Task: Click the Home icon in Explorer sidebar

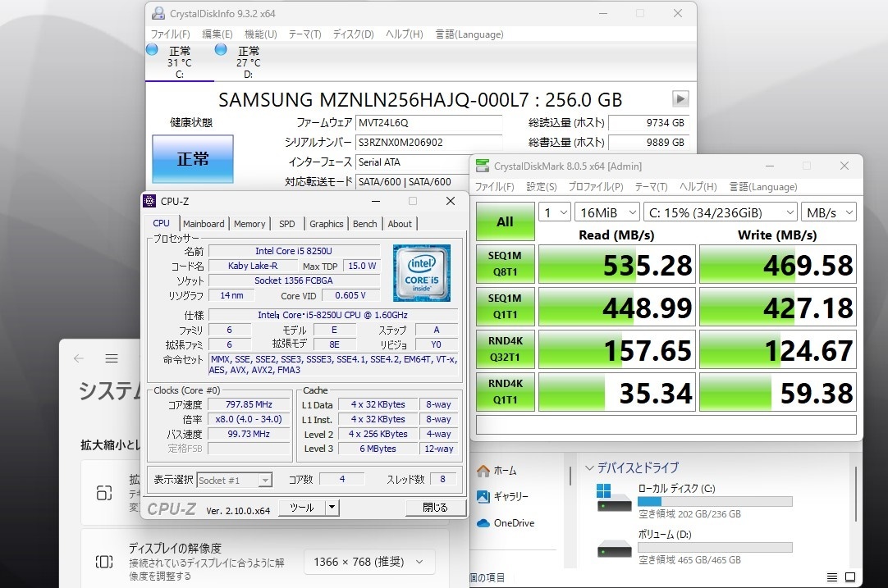Action: (x=483, y=470)
